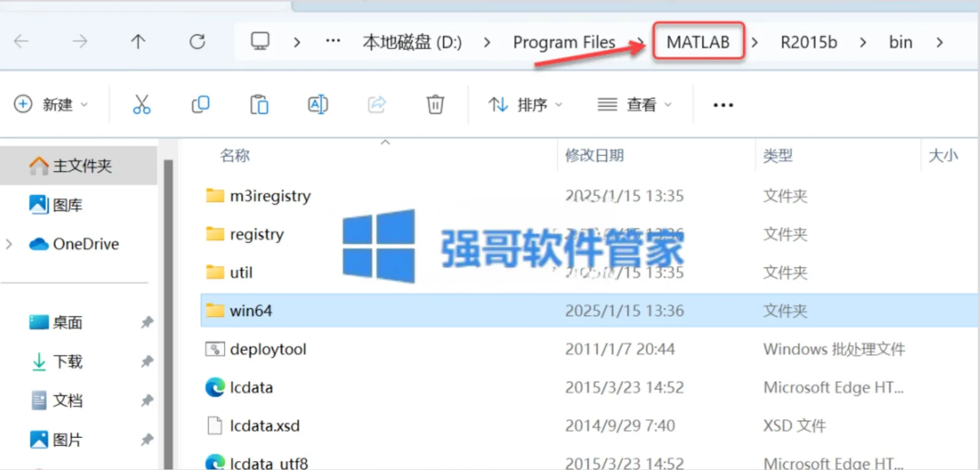
Task: Click the This PC monitor icon in address bar
Action: (260, 42)
